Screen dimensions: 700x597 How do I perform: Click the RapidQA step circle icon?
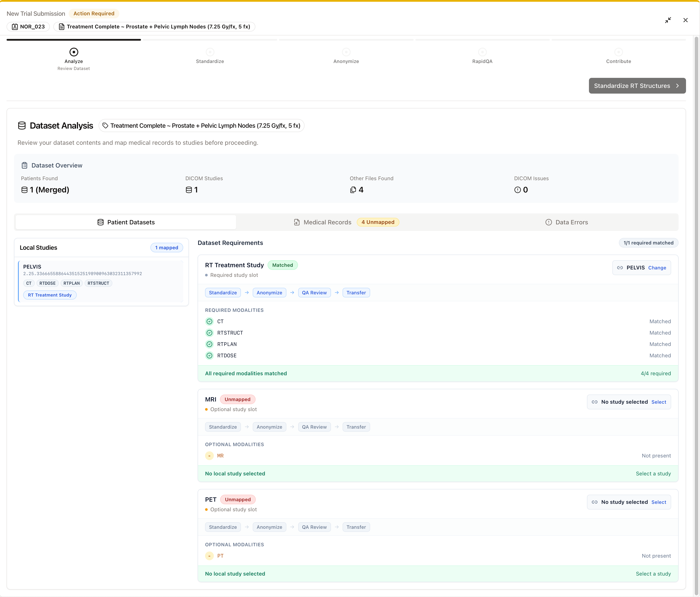click(482, 52)
